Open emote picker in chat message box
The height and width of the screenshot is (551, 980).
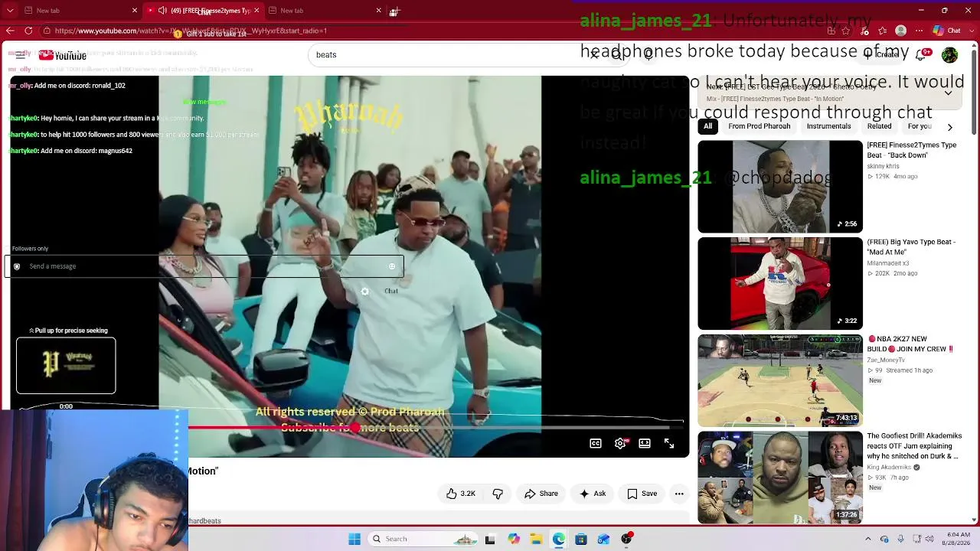(392, 266)
